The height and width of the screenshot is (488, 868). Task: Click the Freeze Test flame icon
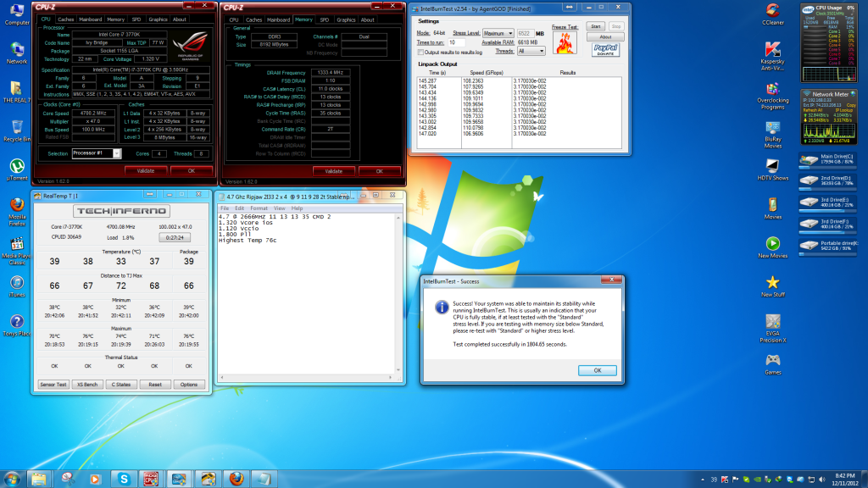[565, 42]
